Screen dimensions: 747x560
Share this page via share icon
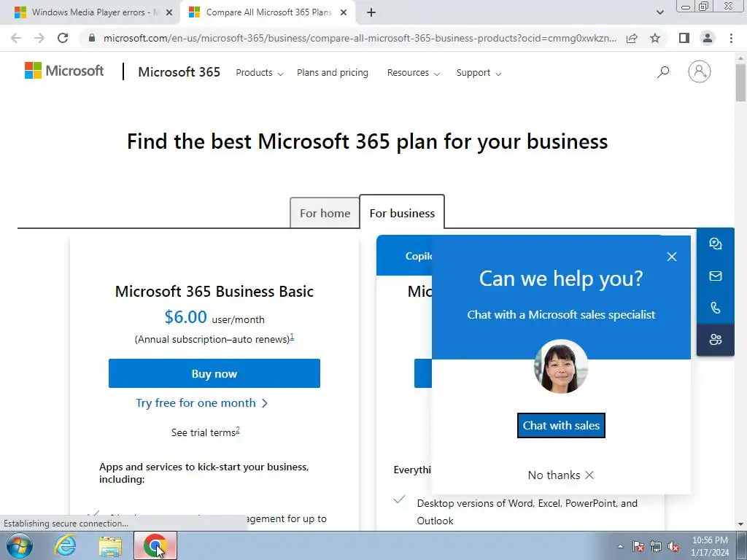(632, 38)
